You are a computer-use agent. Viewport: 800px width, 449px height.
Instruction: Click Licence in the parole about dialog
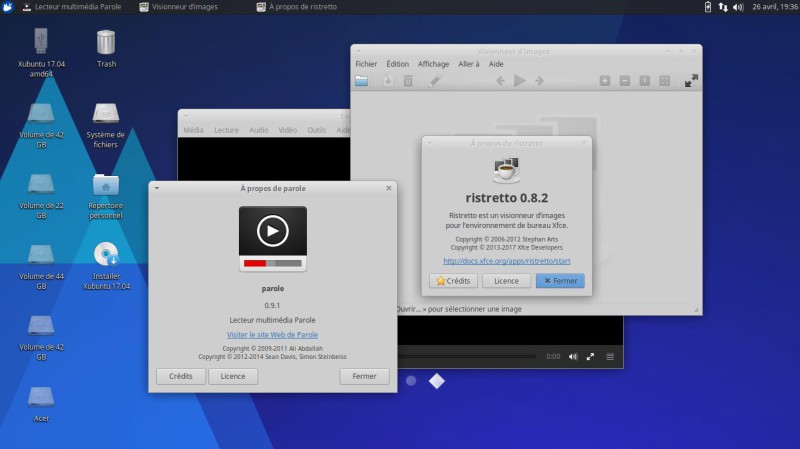233,376
